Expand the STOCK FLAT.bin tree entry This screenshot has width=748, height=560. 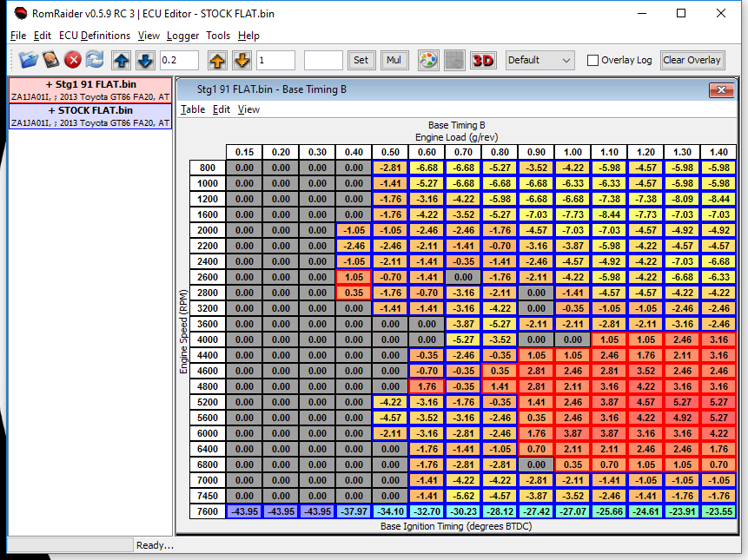(x=89, y=110)
